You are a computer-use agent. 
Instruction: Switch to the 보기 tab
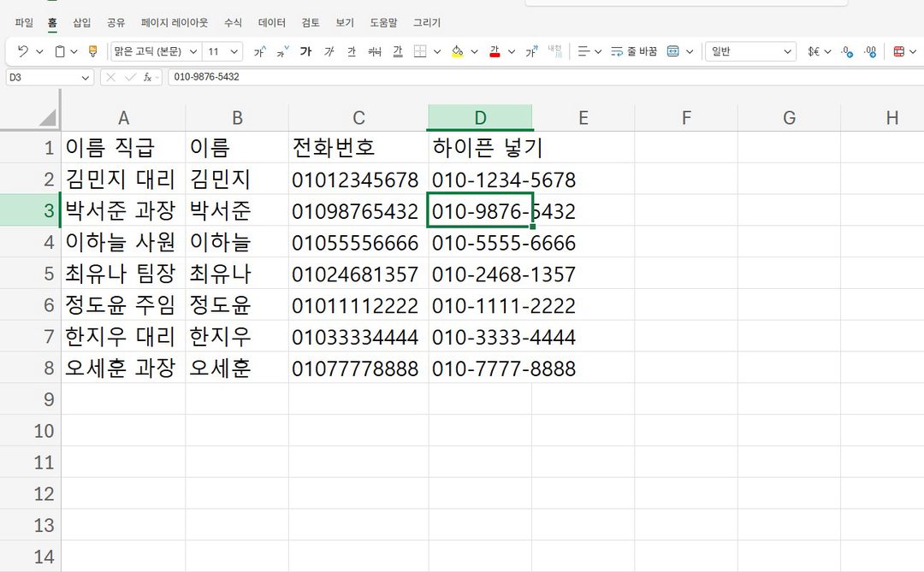(x=345, y=22)
